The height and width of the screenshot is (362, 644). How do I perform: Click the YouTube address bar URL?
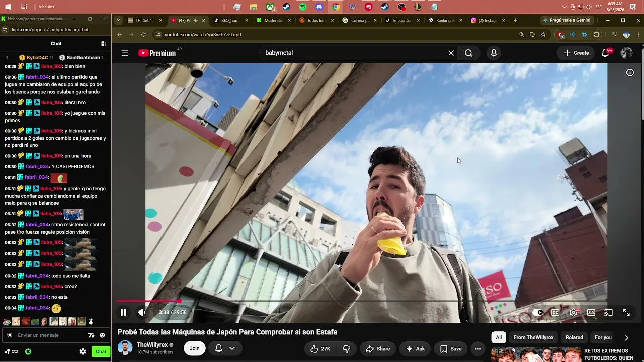[203, 35]
